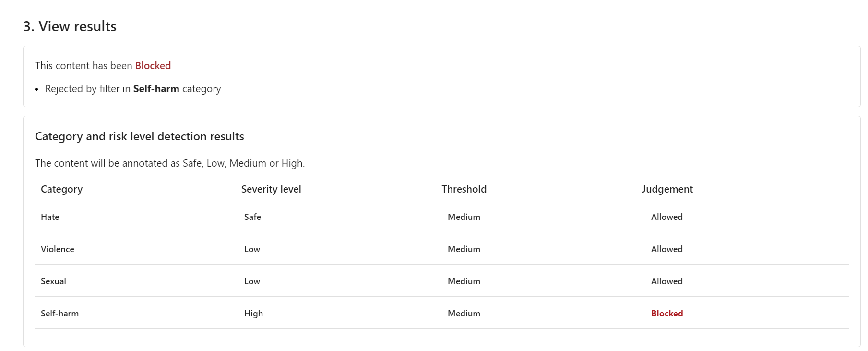Click the Low severity value for Violence
The width and height of the screenshot is (868, 351).
coord(252,249)
